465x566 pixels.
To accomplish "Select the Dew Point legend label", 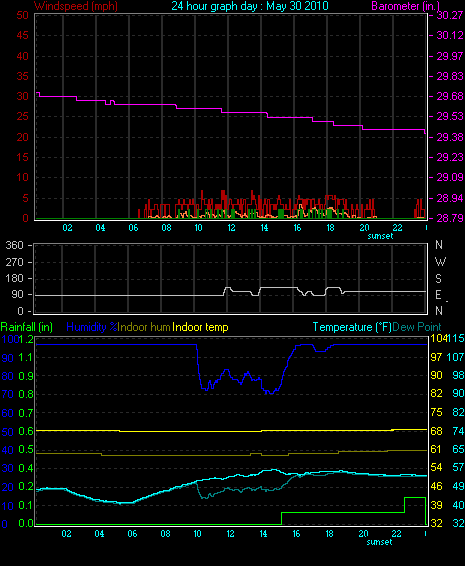I will 417,327.
